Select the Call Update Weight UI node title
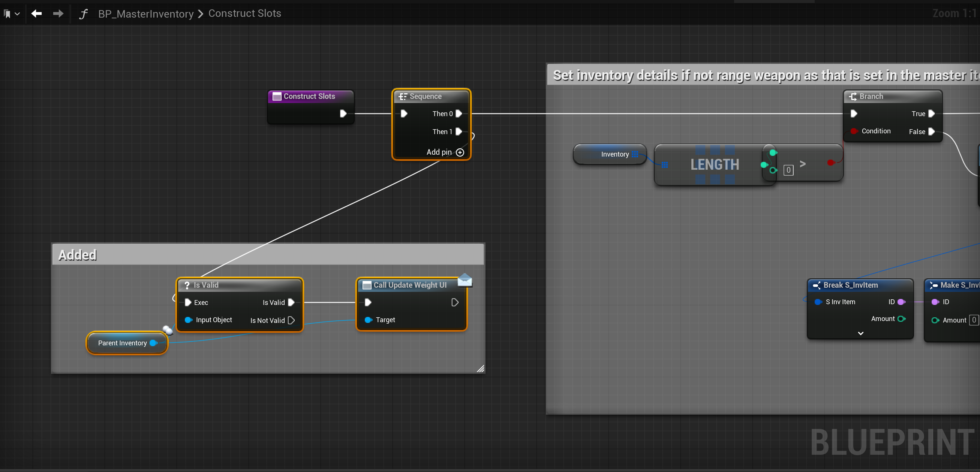 pyautogui.click(x=410, y=285)
